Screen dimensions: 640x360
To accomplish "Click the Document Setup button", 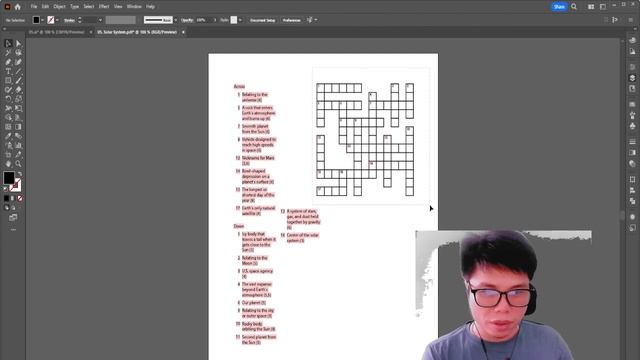I will [262, 20].
